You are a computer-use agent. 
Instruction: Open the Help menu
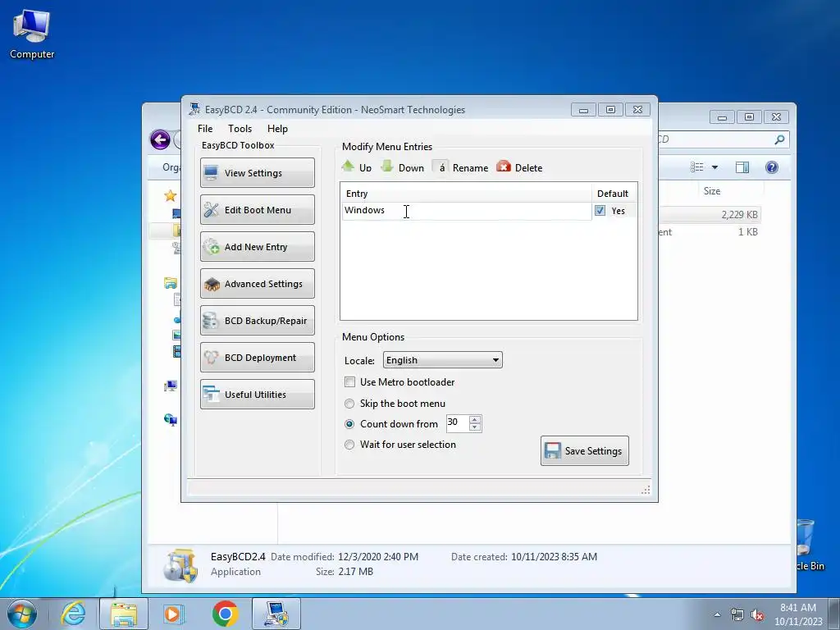point(277,129)
